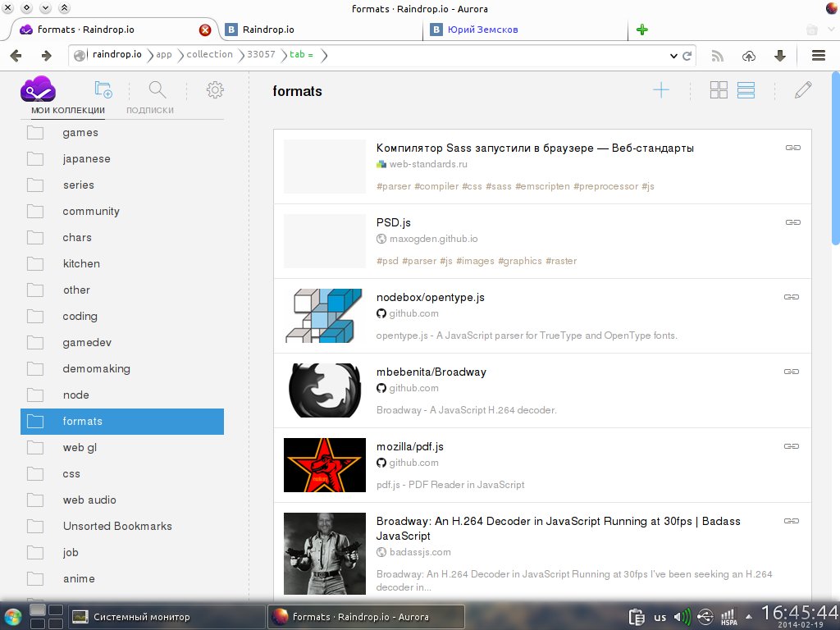Open the chars collection

122,237
